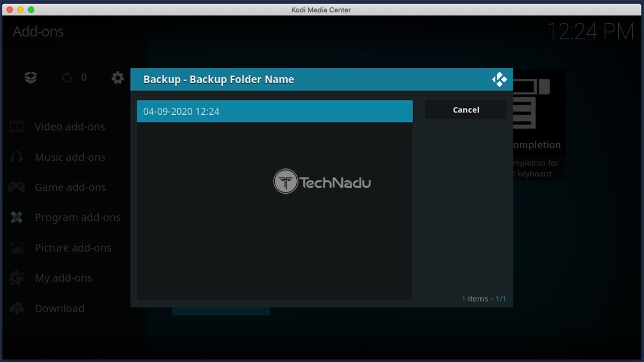Click the Add-ons page heading
This screenshot has height=362, width=644.
38,32
